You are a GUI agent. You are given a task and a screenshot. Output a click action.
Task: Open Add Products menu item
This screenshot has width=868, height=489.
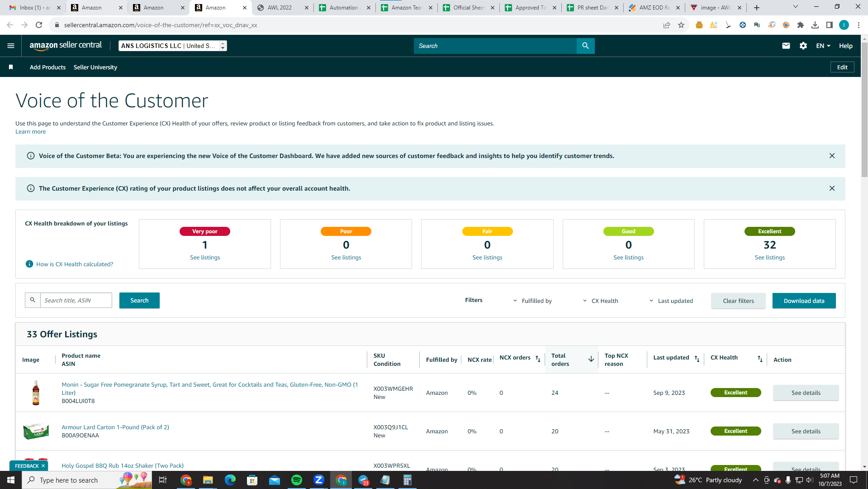47,67
